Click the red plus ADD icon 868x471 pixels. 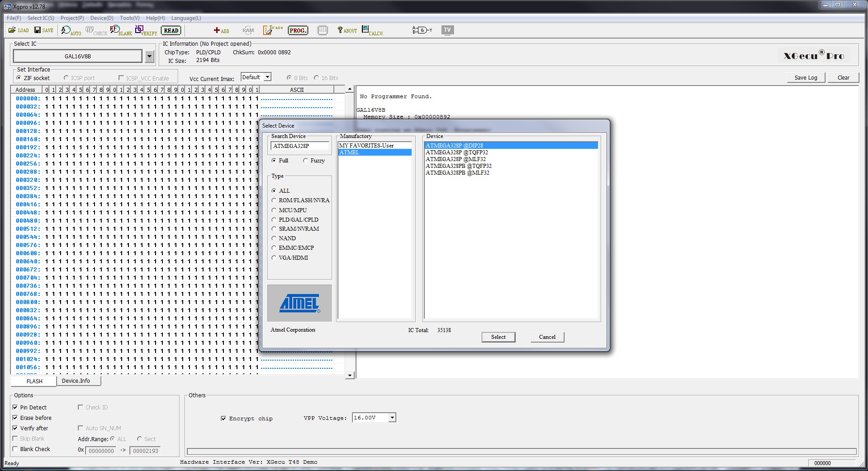pos(221,30)
